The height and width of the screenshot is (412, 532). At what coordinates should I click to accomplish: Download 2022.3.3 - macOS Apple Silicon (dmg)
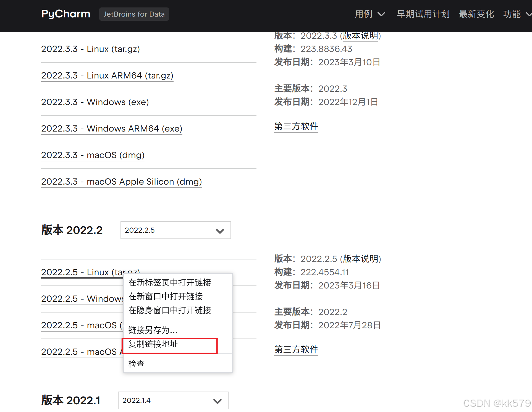point(122,182)
